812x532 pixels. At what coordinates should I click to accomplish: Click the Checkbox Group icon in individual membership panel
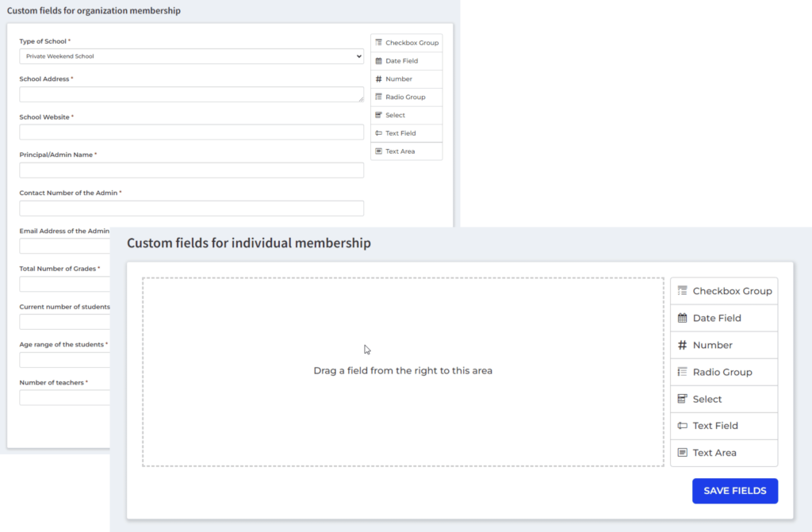(682, 291)
